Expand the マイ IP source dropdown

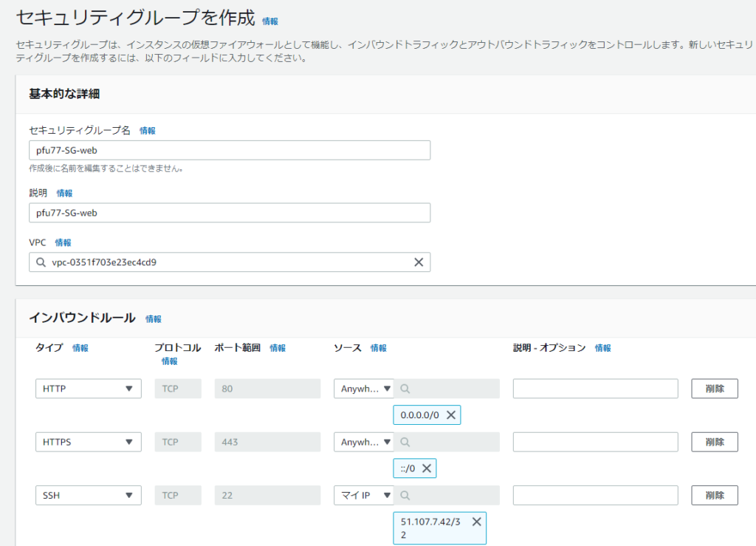[x=364, y=495]
